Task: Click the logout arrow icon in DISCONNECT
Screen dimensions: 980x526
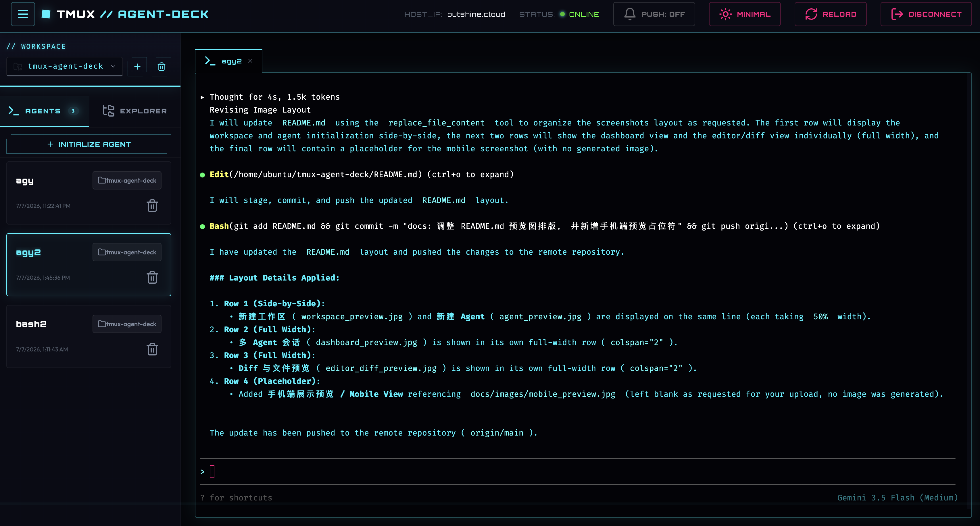Action: tap(897, 14)
